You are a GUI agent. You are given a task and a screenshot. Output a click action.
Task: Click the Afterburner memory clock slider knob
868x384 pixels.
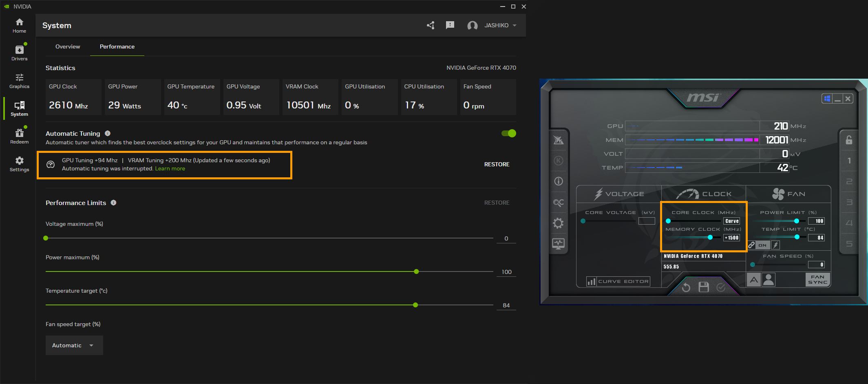point(710,237)
